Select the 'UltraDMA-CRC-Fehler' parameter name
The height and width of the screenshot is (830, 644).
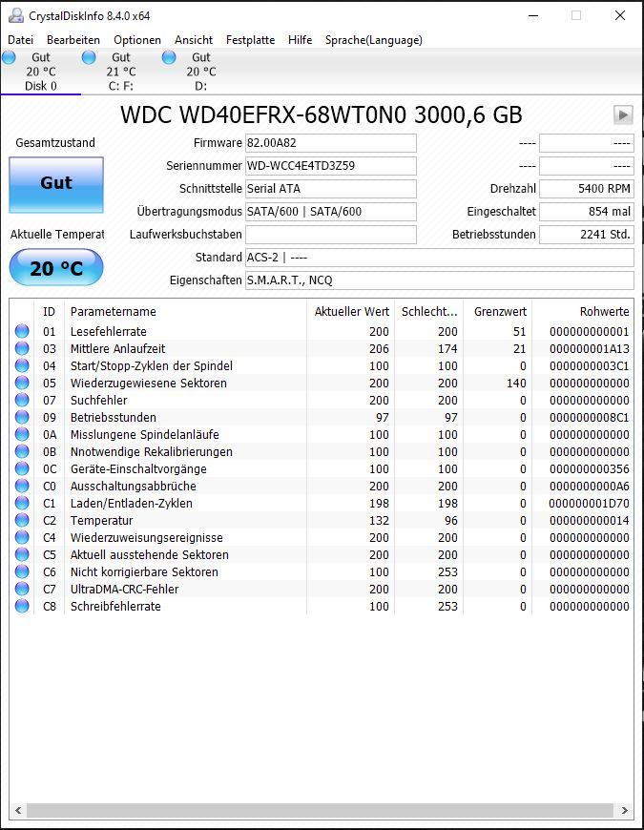124,589
